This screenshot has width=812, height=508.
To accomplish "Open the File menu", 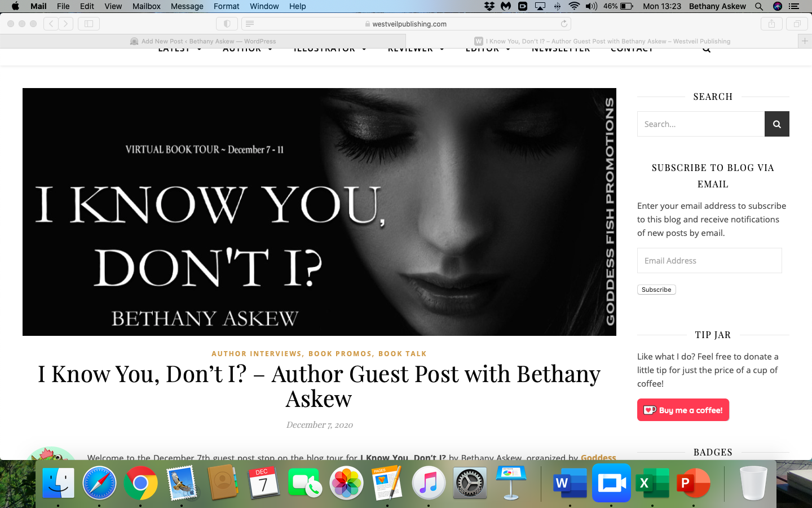I will coord(63,6).
